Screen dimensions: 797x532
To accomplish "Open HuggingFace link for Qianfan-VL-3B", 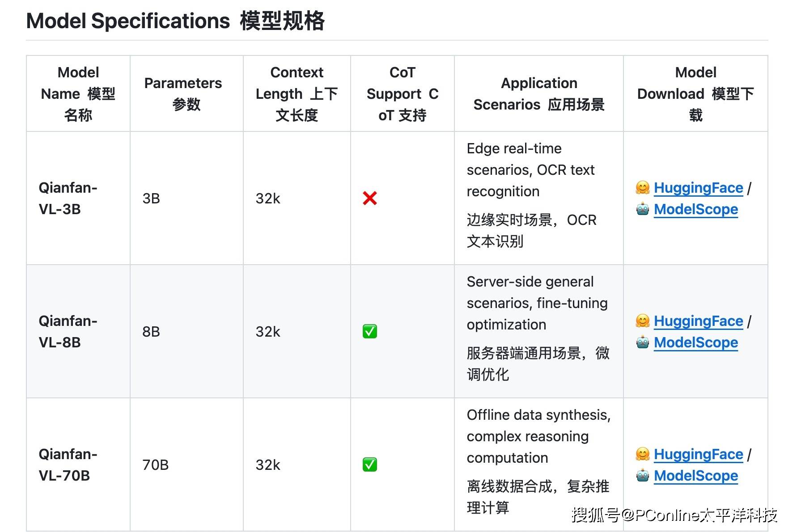I will pyautogui.click(x=698, y=188).
